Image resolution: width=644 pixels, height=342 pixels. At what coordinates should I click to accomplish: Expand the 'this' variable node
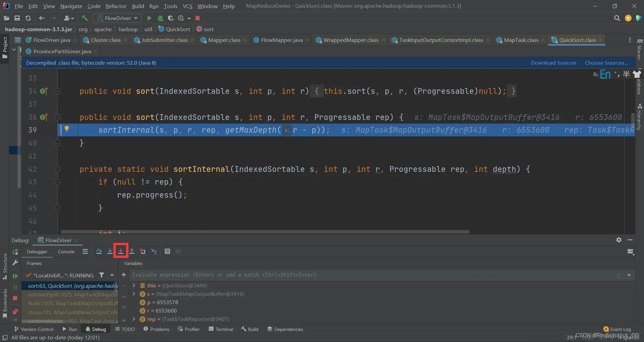point(134,285)
